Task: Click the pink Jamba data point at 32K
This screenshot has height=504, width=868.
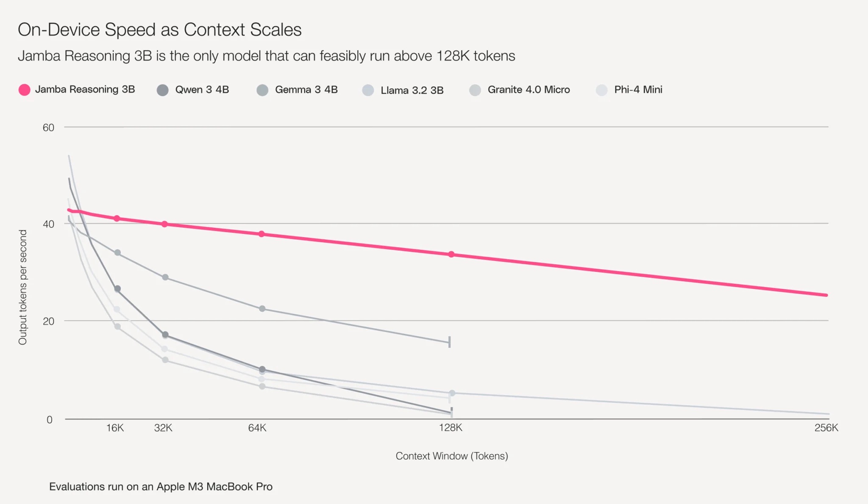Action: tap(165, 224)
